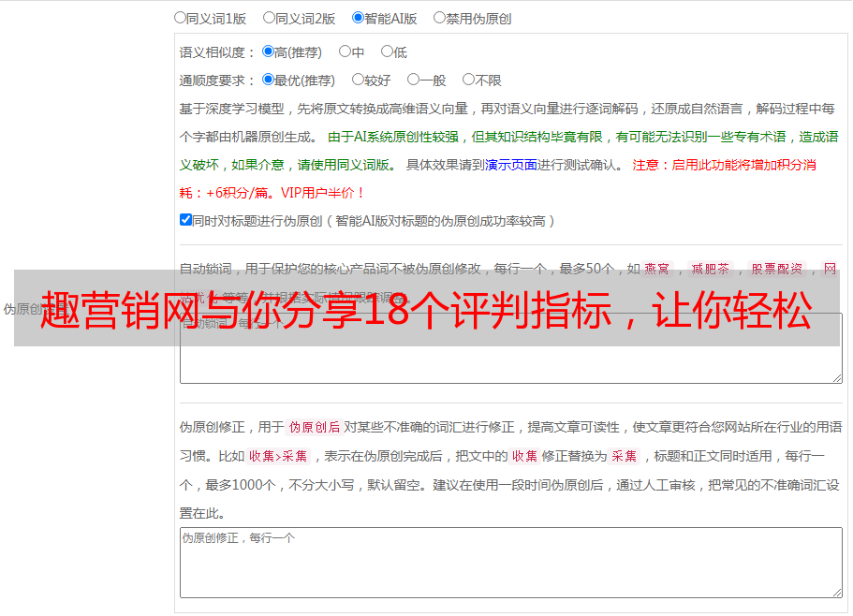
Task: Set 通顺度要求 to 最优(推荐)
Action: coord(268,80)
